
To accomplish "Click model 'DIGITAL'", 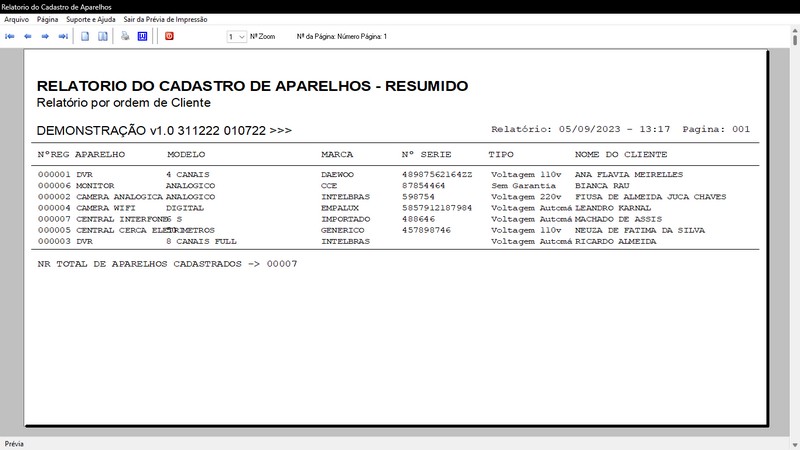I will [x=185, y=208].
